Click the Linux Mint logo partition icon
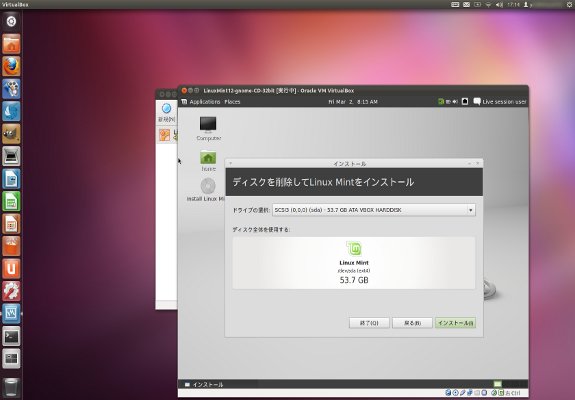 click(354, 249)
